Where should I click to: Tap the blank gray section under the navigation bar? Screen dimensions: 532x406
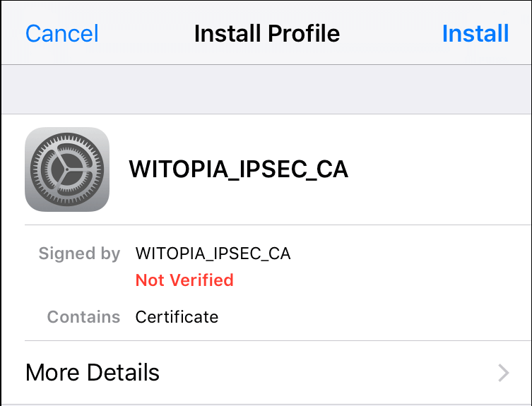[266, 90]
